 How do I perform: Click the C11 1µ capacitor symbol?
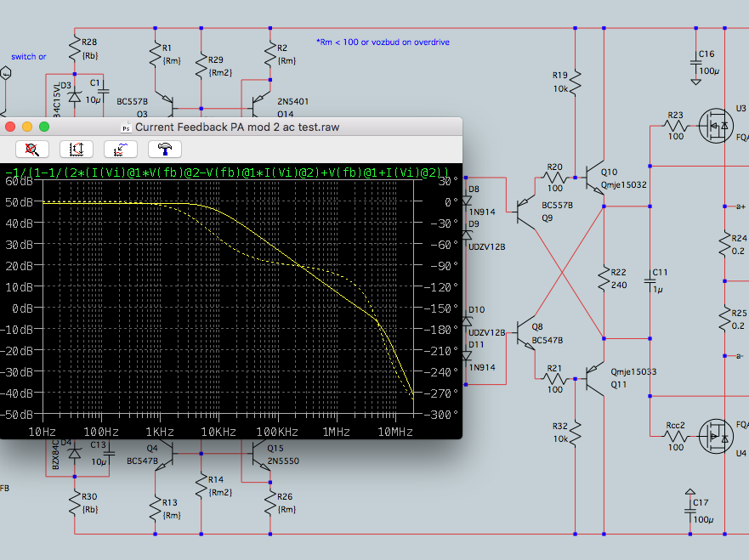(650, 281)
